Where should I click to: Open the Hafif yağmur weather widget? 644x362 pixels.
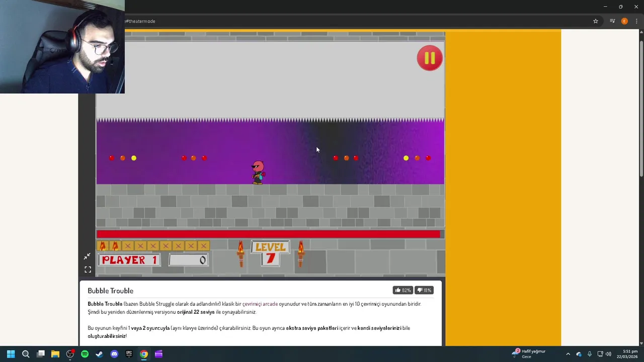tap(529, 354)
